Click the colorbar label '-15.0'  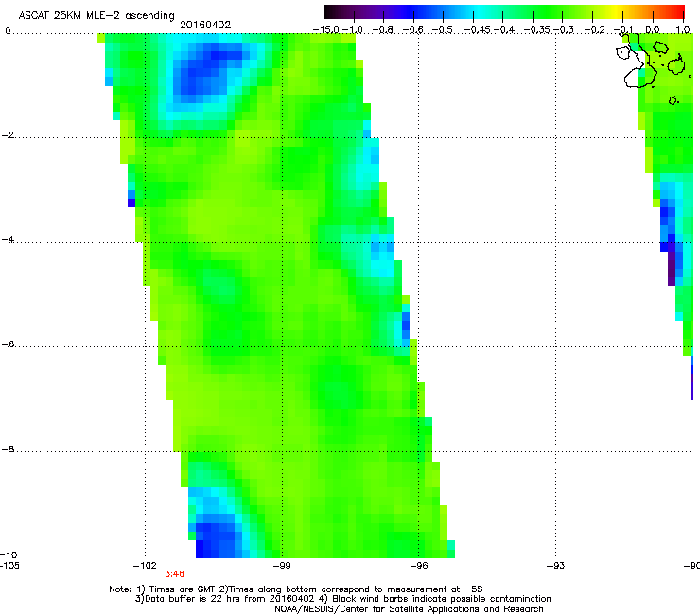coord(326,30)
